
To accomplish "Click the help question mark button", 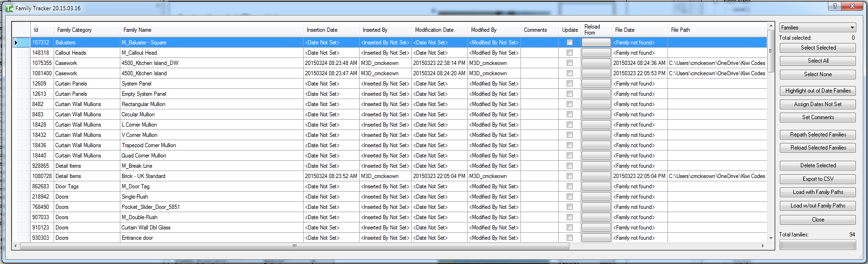I will [x=834, y=6].
